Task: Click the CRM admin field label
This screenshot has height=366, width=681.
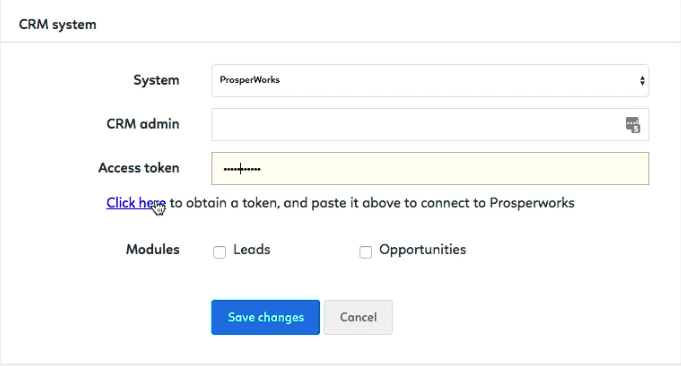Action: [143, 124]
